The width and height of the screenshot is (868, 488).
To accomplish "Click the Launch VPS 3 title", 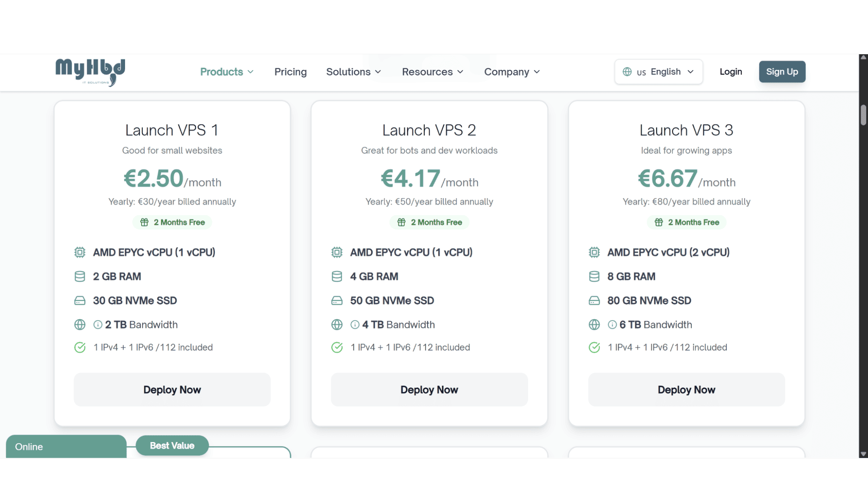I will pyautogui.click(x=686, y=130).
